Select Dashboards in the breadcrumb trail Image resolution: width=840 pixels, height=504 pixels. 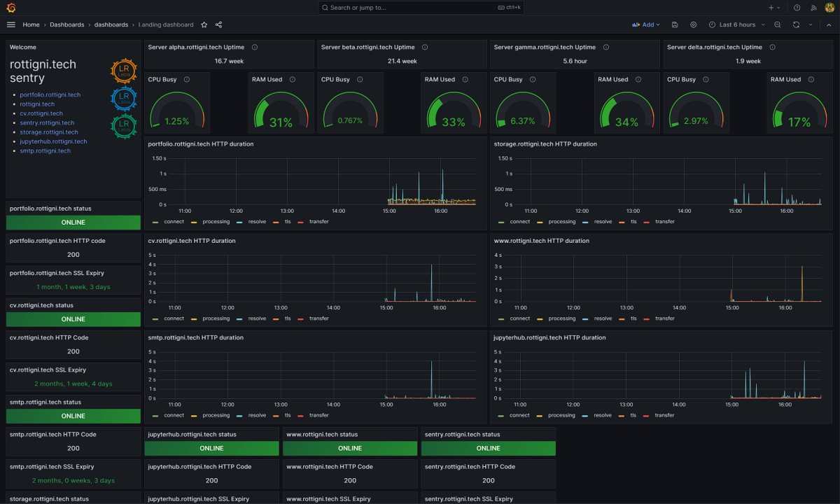pos(67,24)
